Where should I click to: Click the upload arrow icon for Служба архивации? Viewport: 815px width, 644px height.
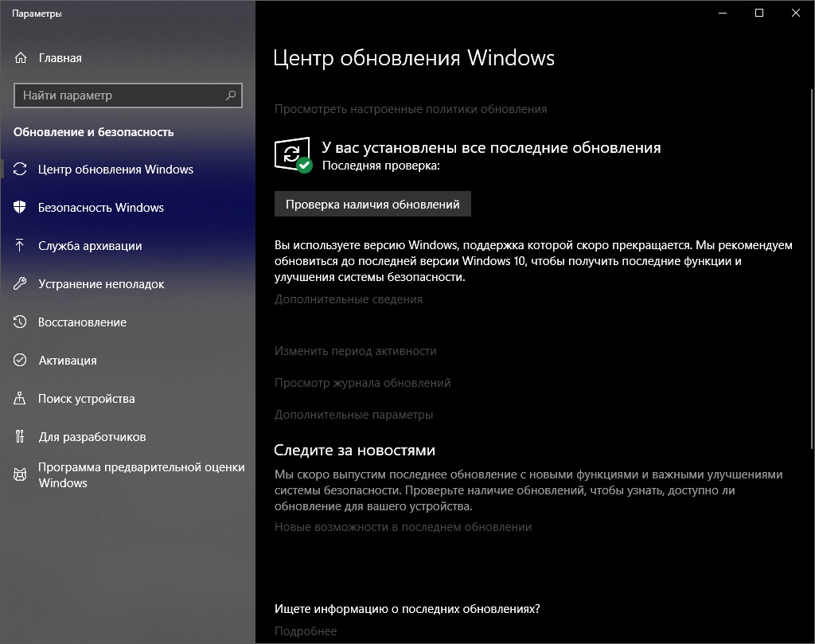click(x=20, y=245)
